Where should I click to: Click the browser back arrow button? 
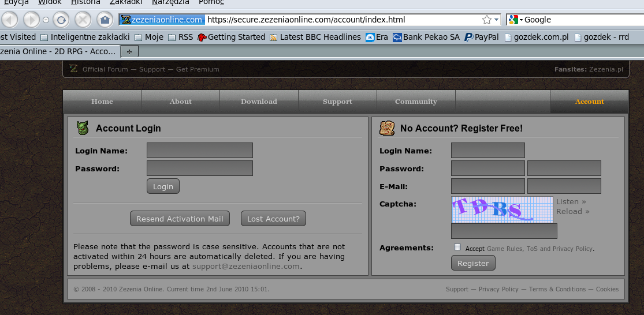(x=10, y=20)
